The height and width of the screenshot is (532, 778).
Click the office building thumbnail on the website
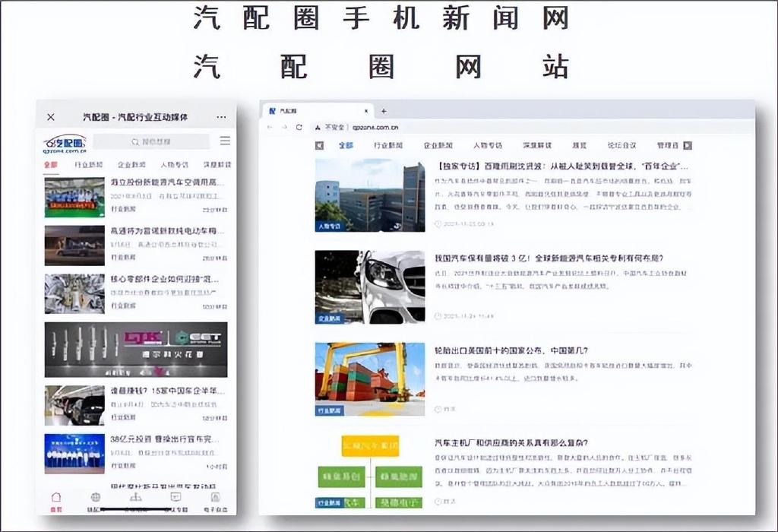point(370,195)
